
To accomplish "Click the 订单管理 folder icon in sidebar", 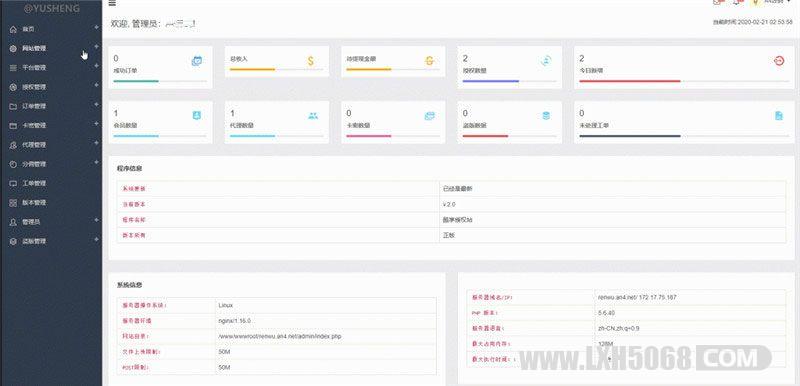I will point(13,107).
